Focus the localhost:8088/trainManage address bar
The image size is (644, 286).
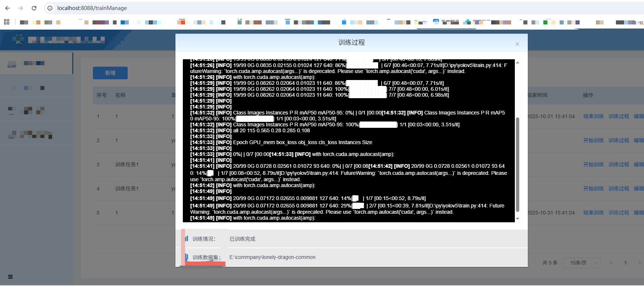pyautogui.click(x=92, y=8)
